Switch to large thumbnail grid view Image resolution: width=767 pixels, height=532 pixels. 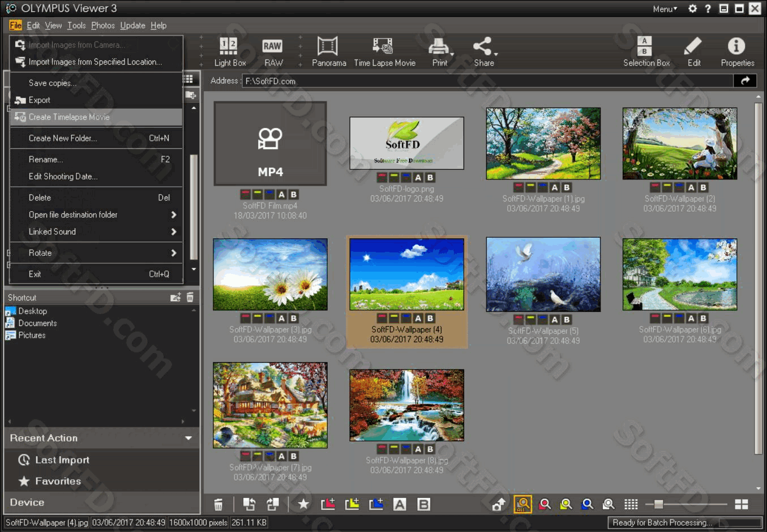click(x=742, y=504)
